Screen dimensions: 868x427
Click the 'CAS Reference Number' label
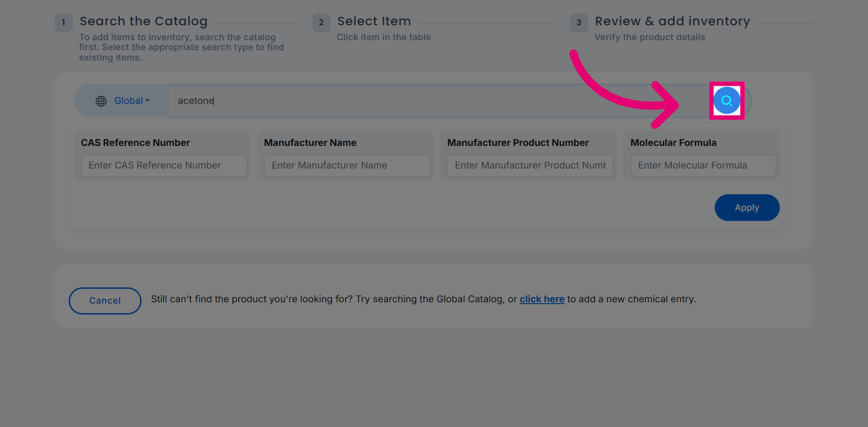click(135, 143)
